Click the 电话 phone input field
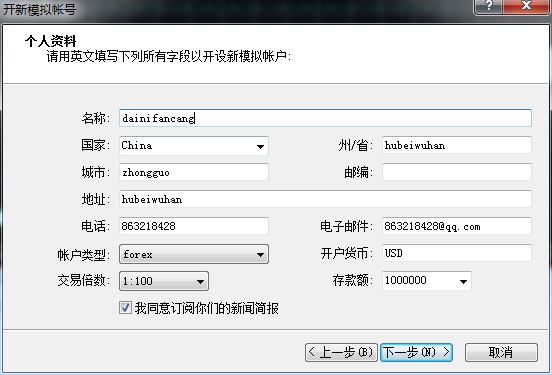 point(194,226)
